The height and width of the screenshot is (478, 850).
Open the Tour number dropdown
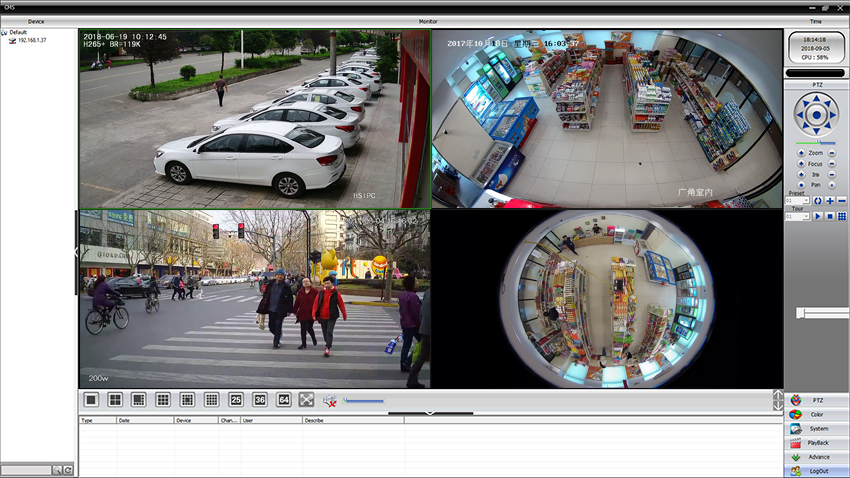click(806, 217)
